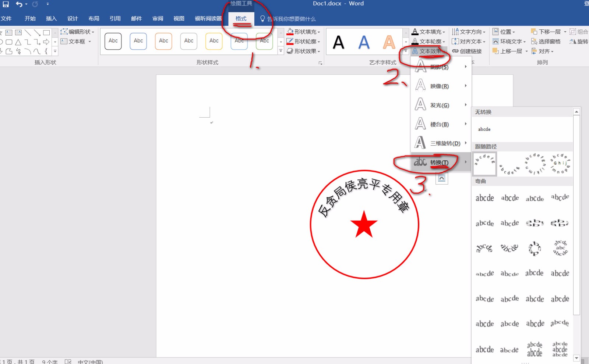Apply the orange outlined Abc shape style
Image resolution: width=589 pixels, height=364 pixels.
163,41
